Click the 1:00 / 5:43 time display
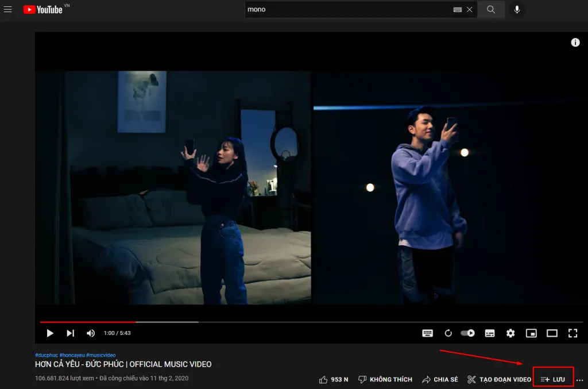The width and height of the screenshot is (588, 389). point(117,333)
